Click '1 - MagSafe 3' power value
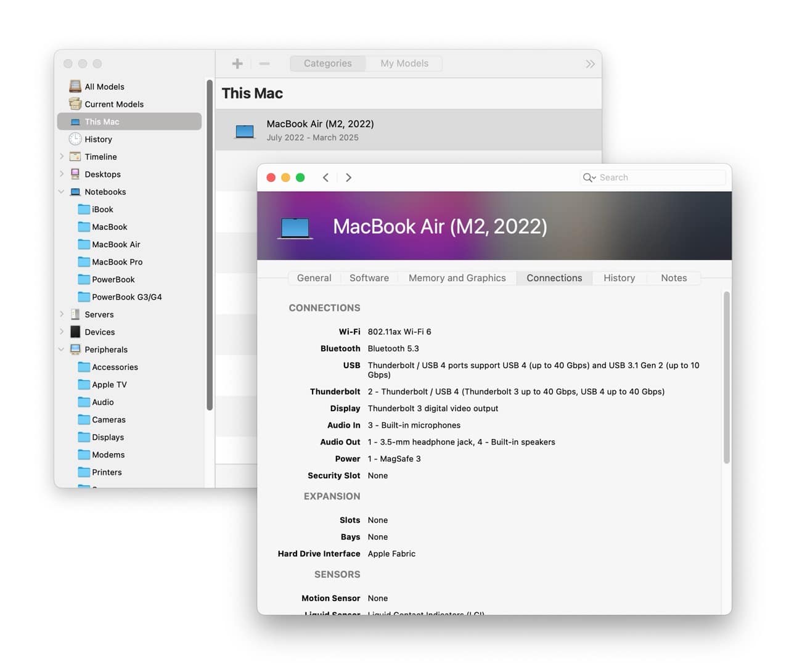Image resolution: width=789 pixels, height=672 pixels. pyautogui.click(x=394, y=459)
